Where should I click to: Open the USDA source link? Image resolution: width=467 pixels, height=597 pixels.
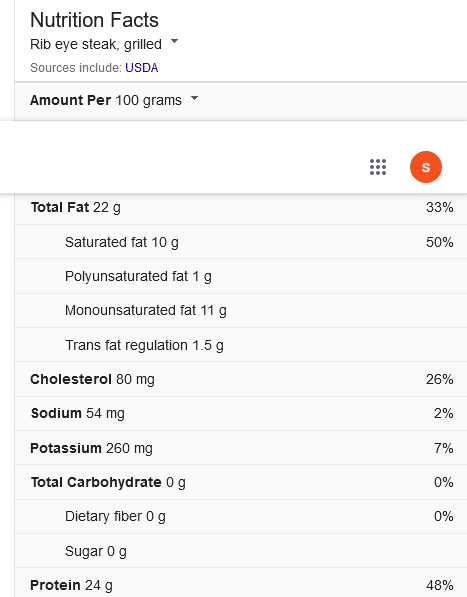click(142, 68)
